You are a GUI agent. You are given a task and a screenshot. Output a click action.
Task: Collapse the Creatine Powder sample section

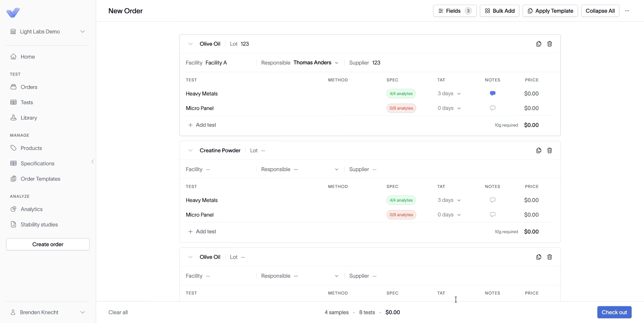click(190, 150)
